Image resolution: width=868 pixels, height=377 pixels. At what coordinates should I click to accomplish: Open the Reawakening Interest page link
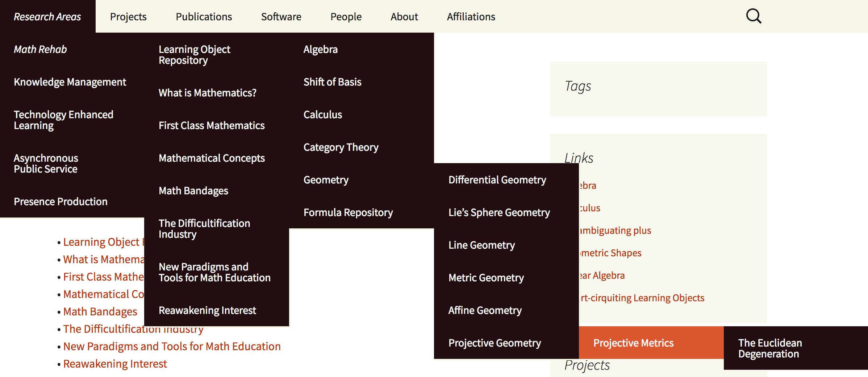[x=115, y=364]
